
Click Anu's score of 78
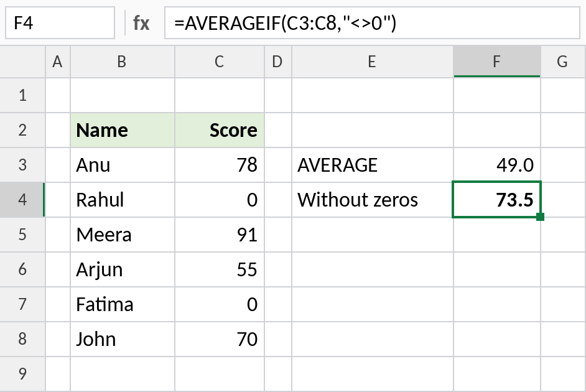[220, 165]
